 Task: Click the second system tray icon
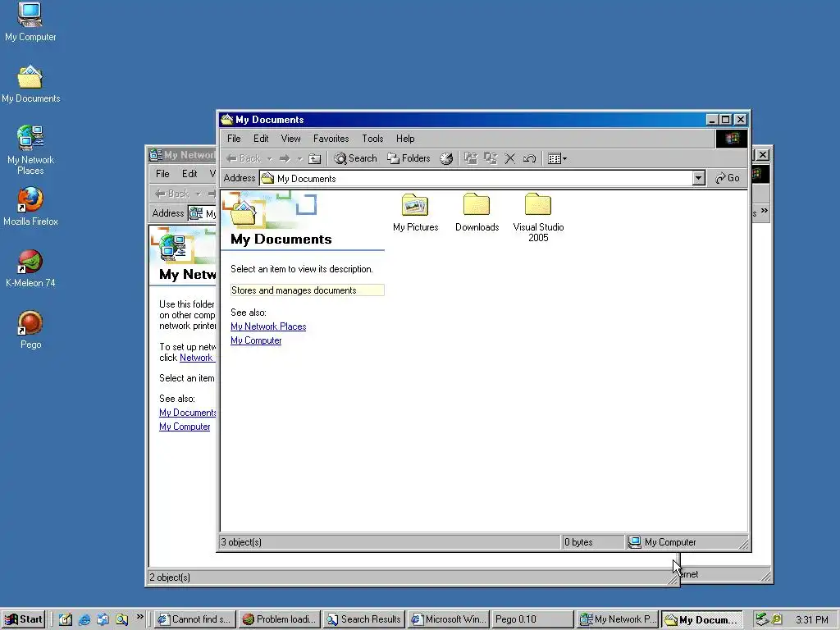point(776,620)
